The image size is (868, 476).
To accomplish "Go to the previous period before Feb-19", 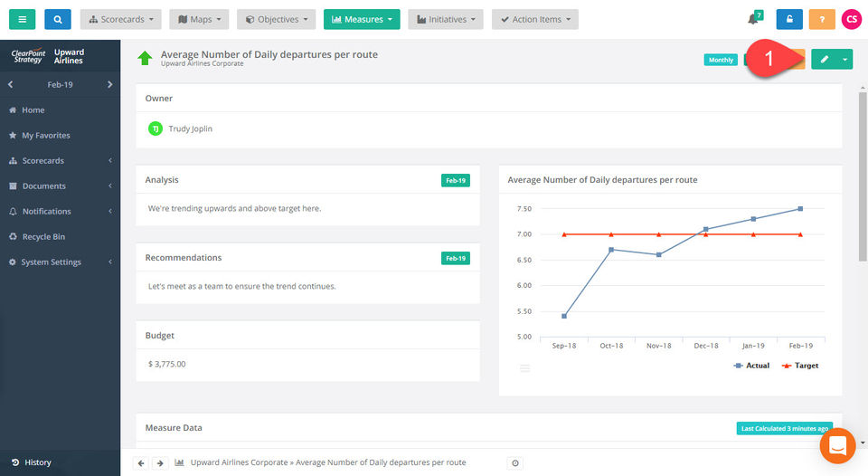I will coord(11,84).
